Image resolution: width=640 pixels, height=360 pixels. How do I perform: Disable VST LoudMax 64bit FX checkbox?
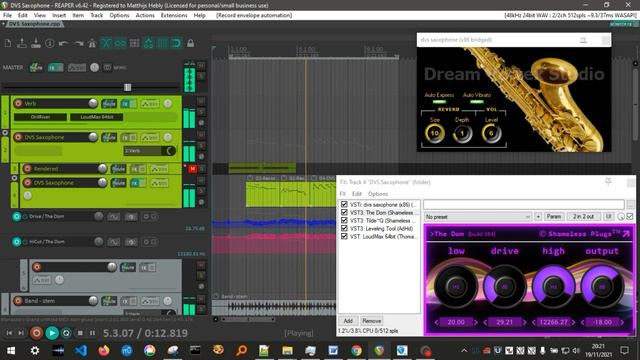(x=344, y=236)
